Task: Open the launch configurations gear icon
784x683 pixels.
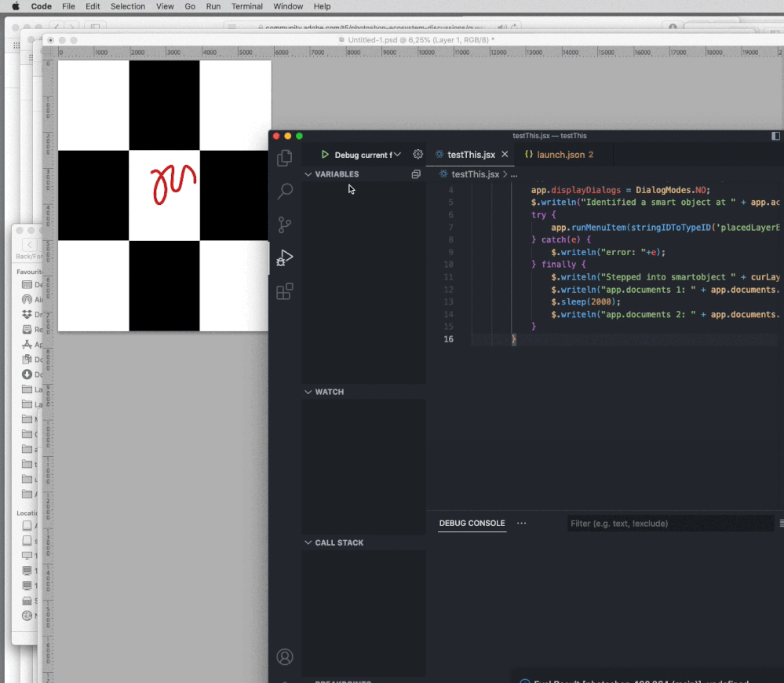Action: coord(417,155)
